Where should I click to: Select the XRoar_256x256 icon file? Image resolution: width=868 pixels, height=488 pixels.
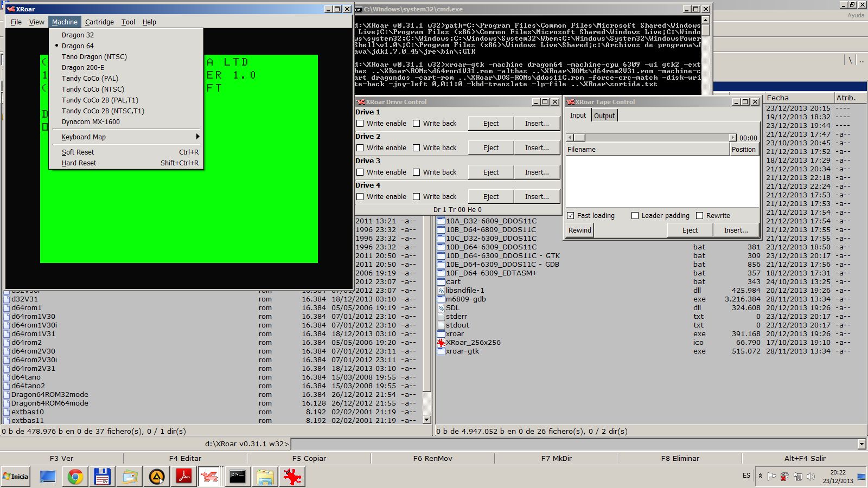coord(473,343)
